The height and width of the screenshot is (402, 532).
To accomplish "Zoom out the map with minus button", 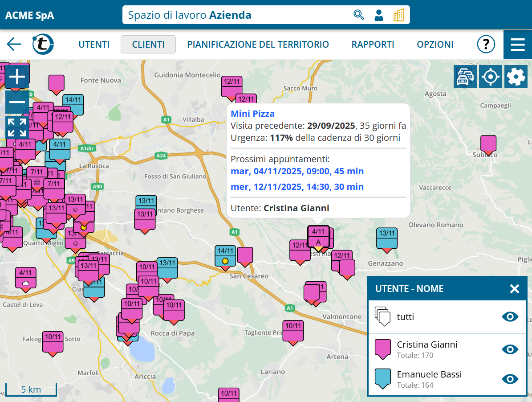I will [17, 102].
